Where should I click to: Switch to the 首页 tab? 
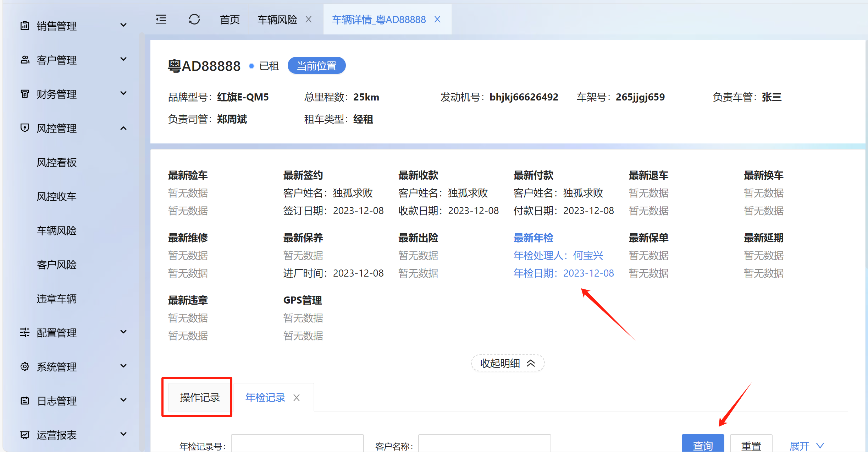[230, 20]
